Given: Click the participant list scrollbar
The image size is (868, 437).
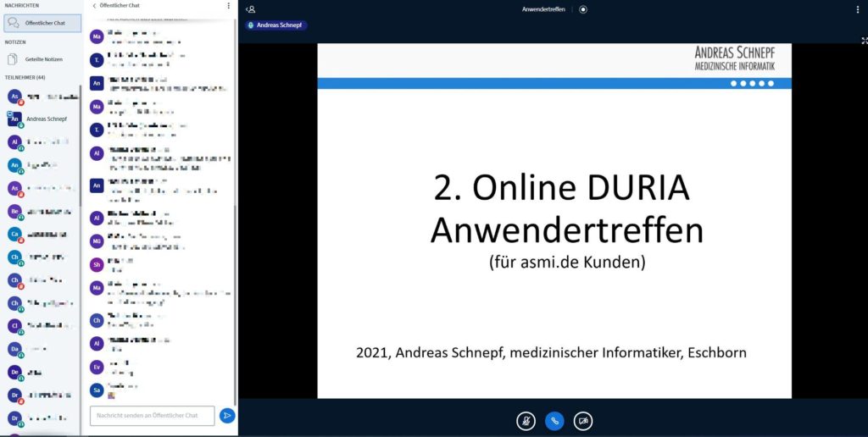Looking at the screenshot, I should (81, 144).
